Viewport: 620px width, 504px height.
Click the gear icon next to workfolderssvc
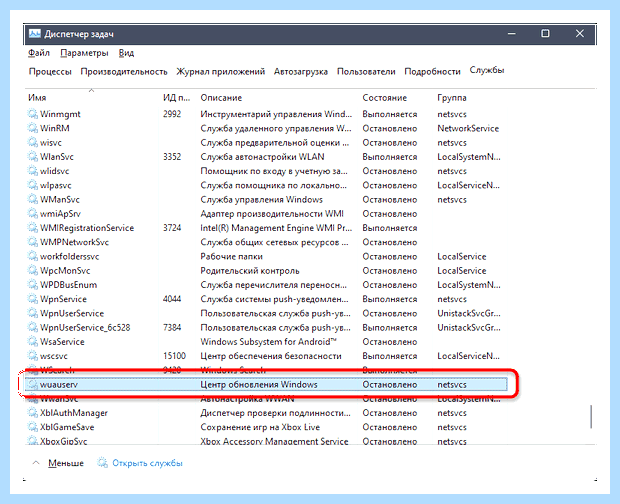click(32, 257)
